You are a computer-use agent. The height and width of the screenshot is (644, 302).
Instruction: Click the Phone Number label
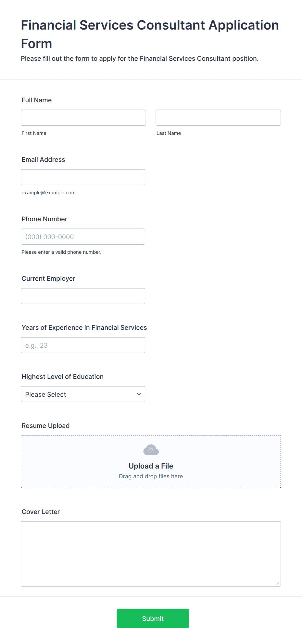click(x=44, y=219)
